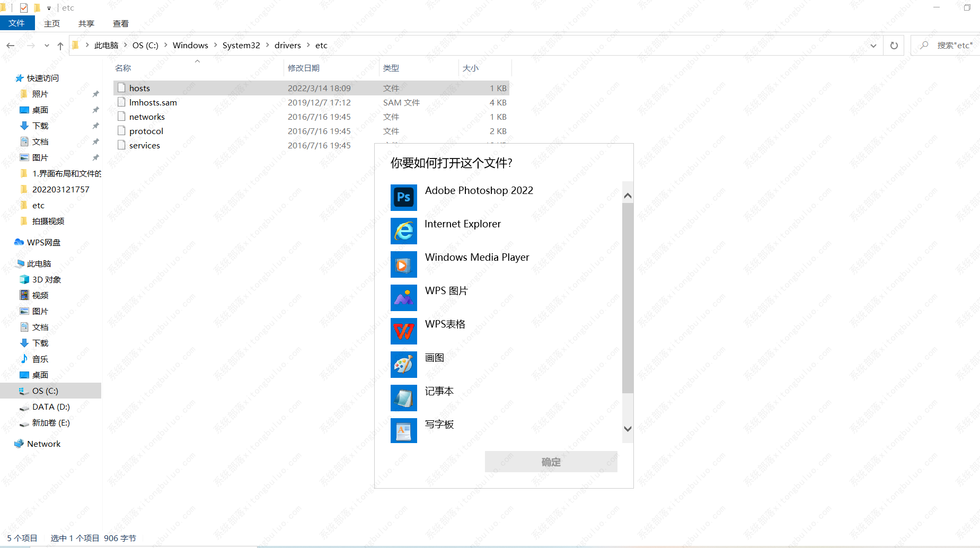The height and width of the screenshot is (548, 980).
Task: Expand chevron after Windows in path
Action: click(x=216, y=45)
